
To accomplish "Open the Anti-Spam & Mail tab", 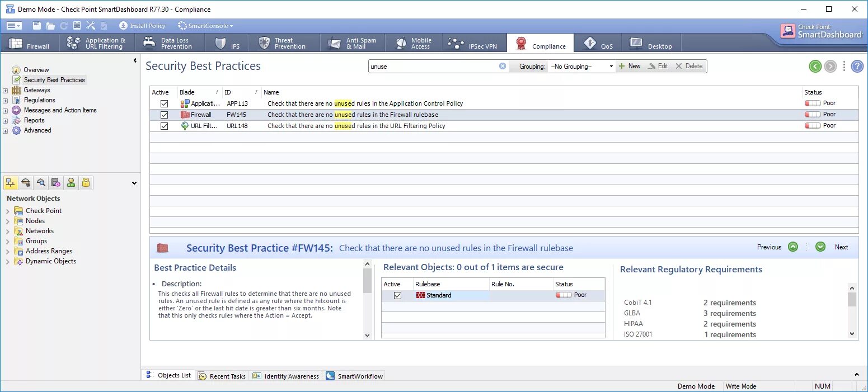I will tap(353, 43).
